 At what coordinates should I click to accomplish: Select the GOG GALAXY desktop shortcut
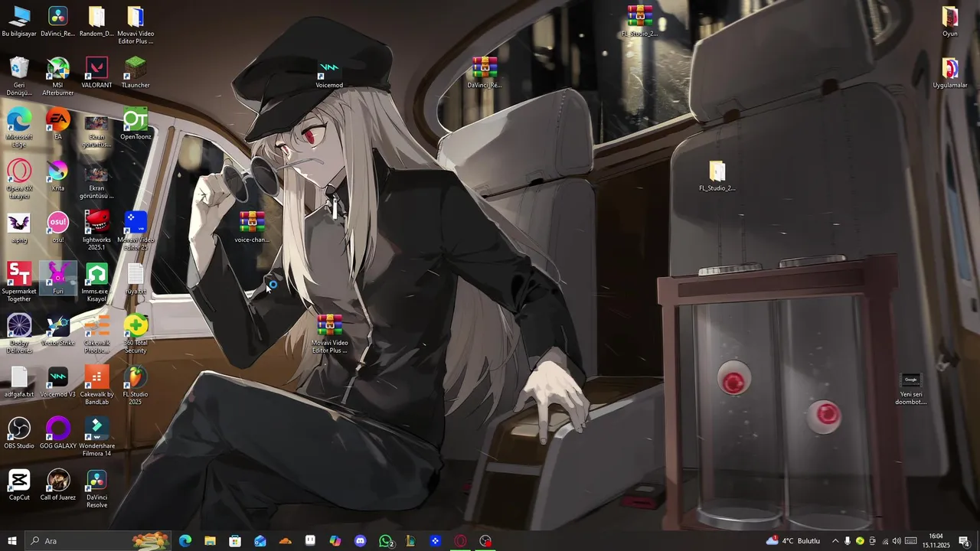coord(58,434)
